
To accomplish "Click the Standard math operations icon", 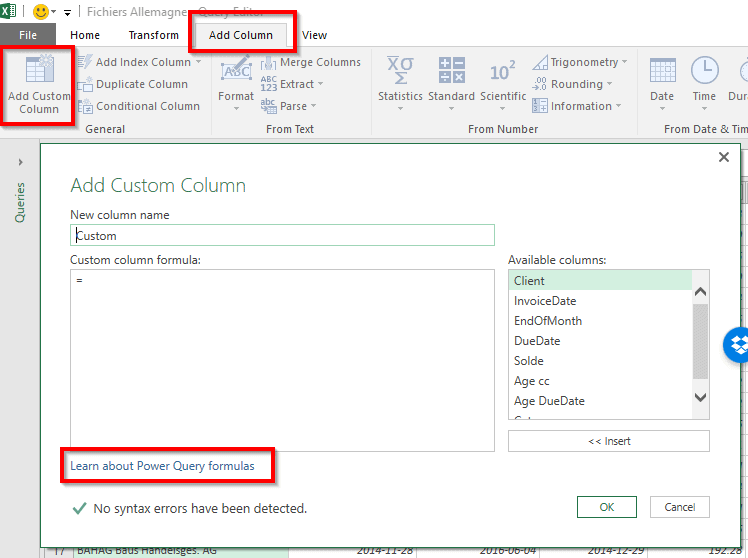I will tap(451, 72).
